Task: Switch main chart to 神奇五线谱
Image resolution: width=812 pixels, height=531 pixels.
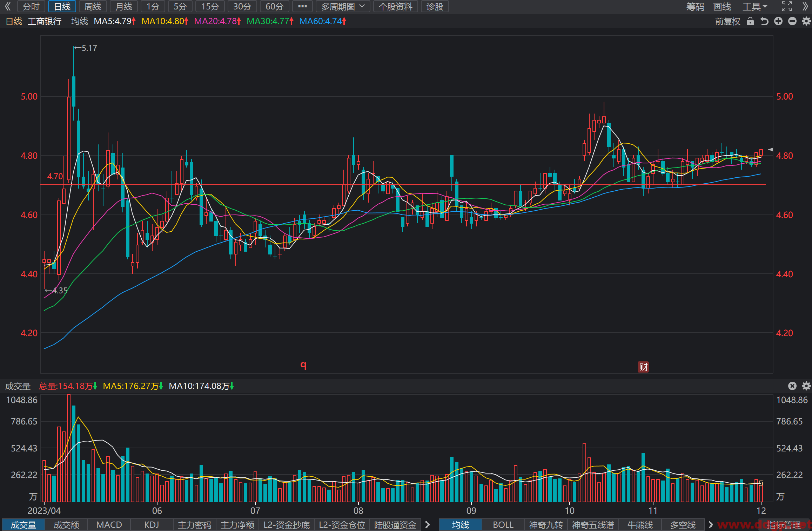Action: coord(593,525)
